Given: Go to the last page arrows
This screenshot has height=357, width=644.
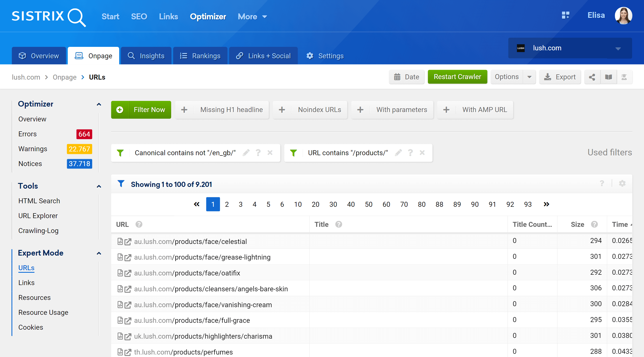Looking at the screenshot, I should coord(546,204).
